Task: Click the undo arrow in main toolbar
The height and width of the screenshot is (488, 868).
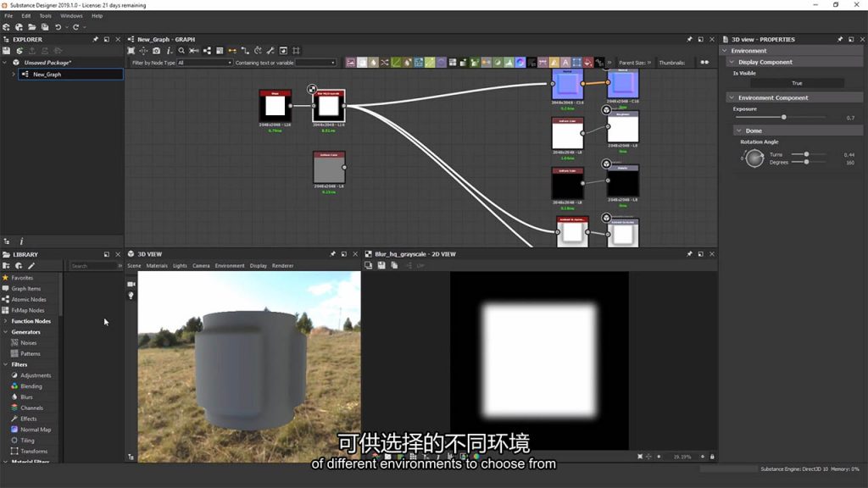Action: (58, 27)
